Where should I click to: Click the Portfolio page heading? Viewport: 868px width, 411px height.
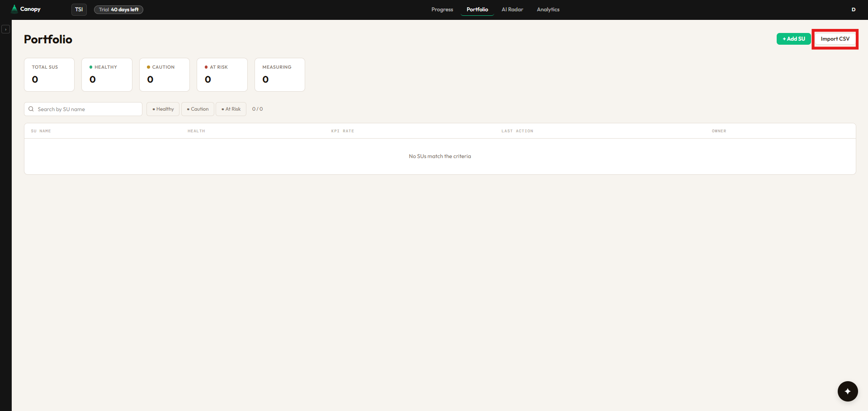point(48,39)
